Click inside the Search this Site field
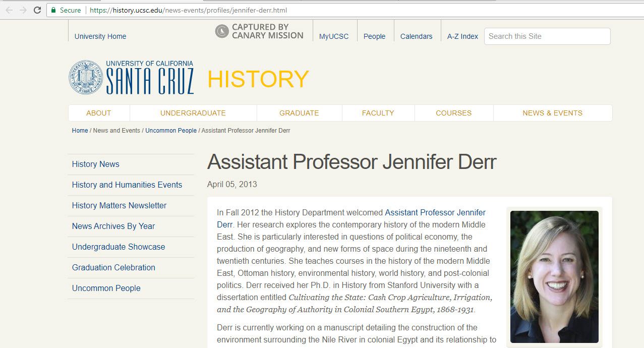Image resolution: width=644 pixels, height=348 pixels. coord(547,36)
